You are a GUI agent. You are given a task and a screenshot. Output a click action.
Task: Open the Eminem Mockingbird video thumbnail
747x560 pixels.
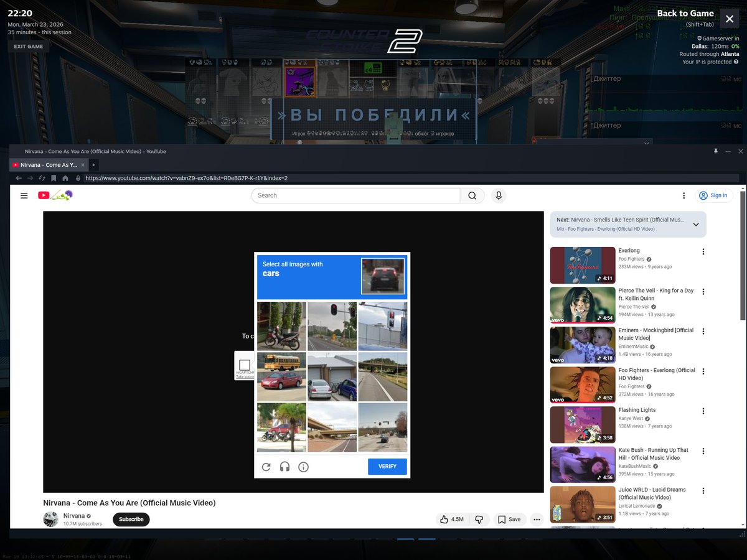[583, 345]
